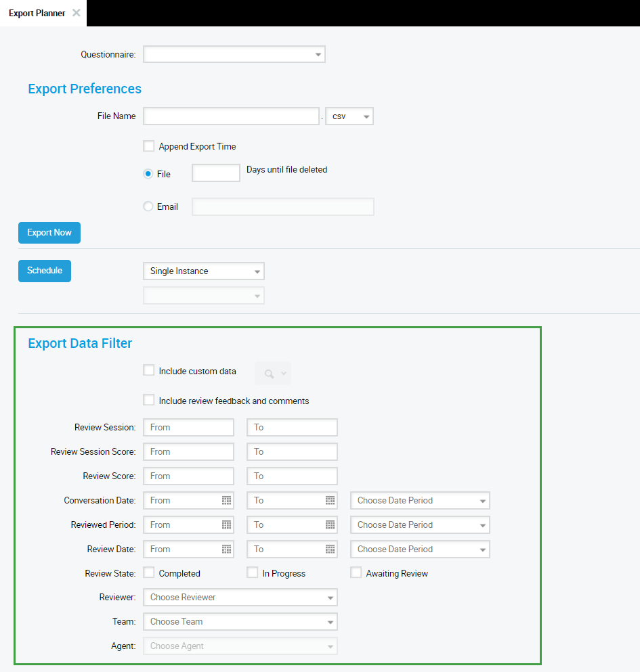Expand the Questionnaire dropdown
Viewport: 640px width, 672px height.
point(234,54)
